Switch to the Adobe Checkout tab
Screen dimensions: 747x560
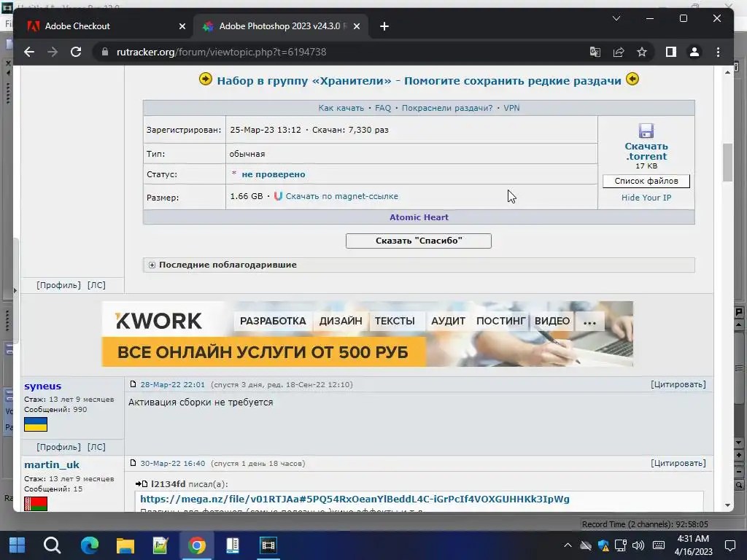[104, 26]
